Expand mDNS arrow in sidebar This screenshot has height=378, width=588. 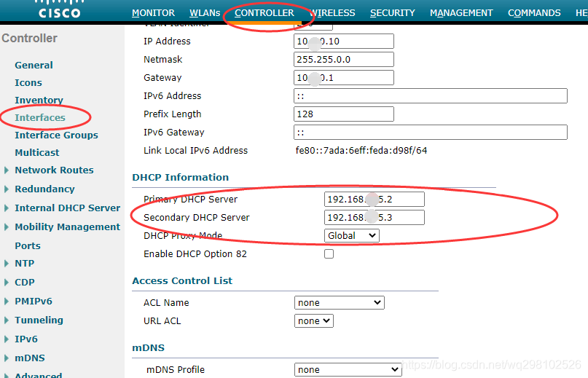click(x=7, y=358)
